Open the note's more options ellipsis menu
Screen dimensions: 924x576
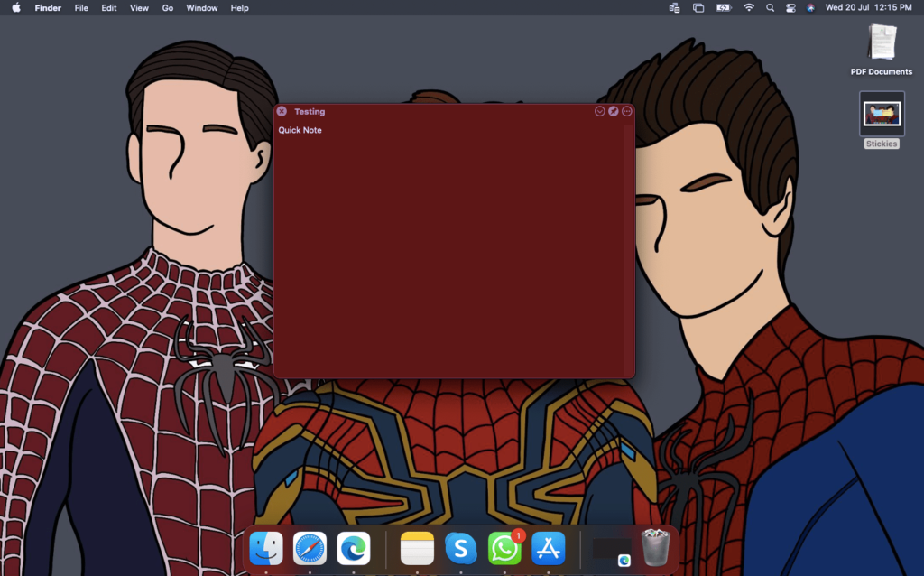click(x=627, y=111)
